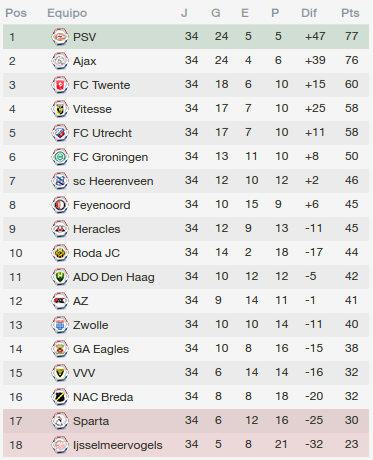Click the Pos column header
Viewport: 373px width, 460px height.
click(x=16, y=13)
